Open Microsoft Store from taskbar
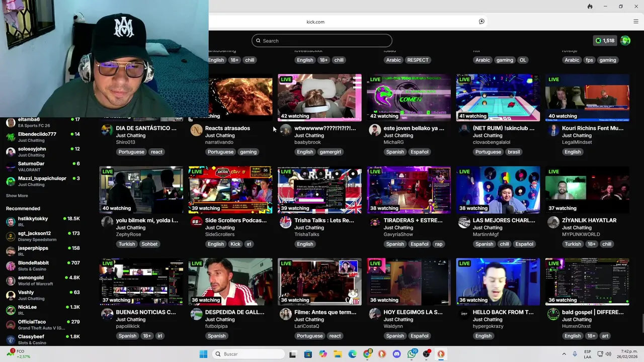This screenshot has height=362, width=644. coord(308,354)
